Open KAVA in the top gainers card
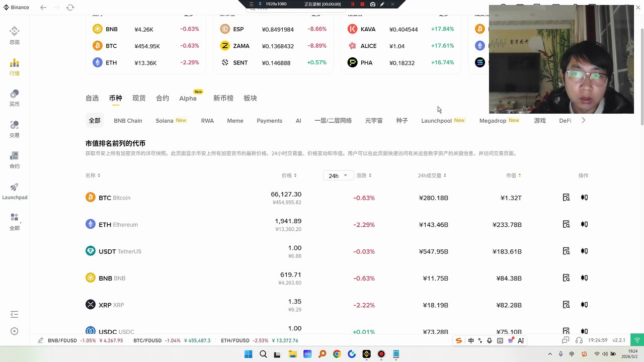Screen dimensions: 644x362 click(400, 29)
